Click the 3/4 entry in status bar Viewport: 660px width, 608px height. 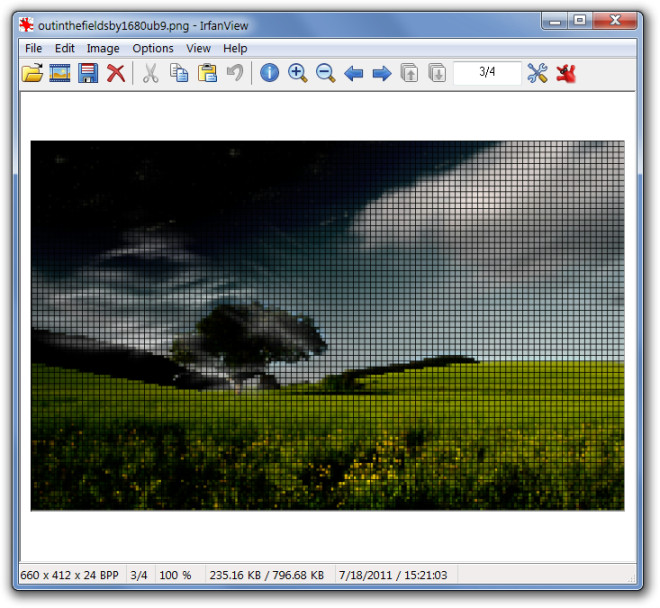(139, 575)
